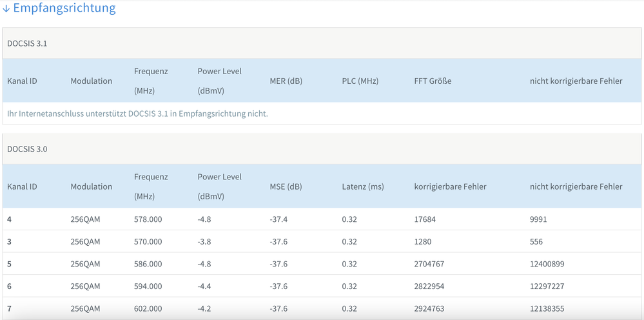
Task: Click the down arrow beside Empfangsrichtung
Action: (6, 9)
